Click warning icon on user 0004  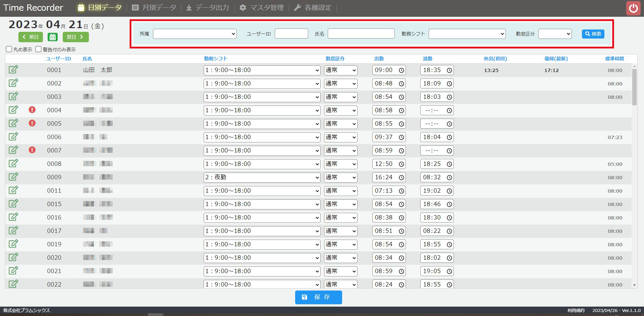(32, 110)
